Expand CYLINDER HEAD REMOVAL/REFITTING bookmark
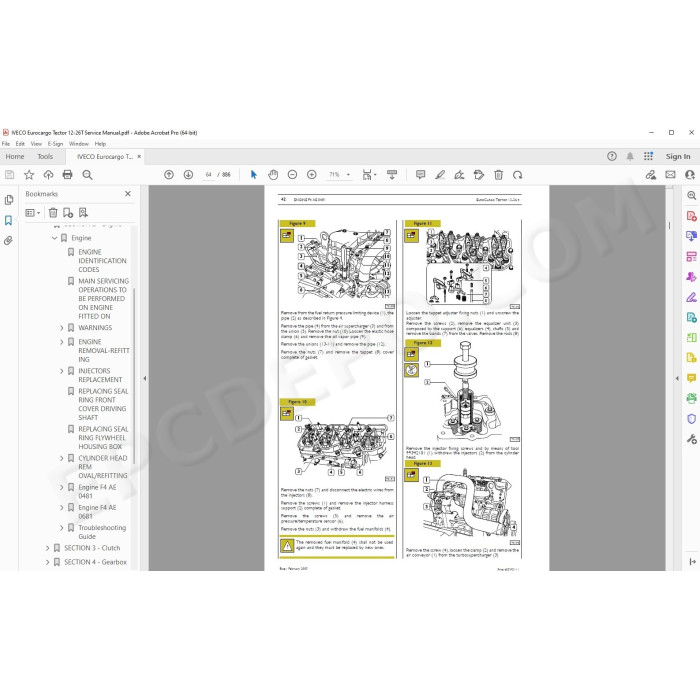The height and width of the screenshot is (700, 700). [62, 458]
